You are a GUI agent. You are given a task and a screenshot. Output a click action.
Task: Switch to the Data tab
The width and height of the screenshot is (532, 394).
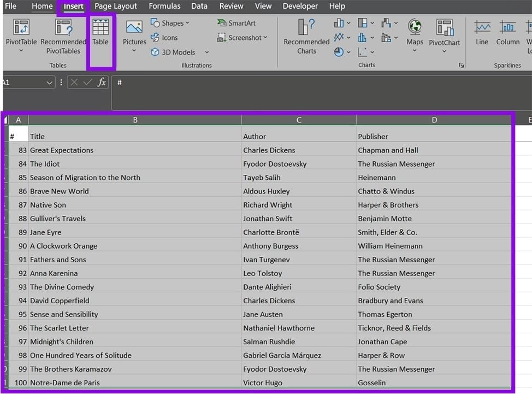click(x=199, y=6)
